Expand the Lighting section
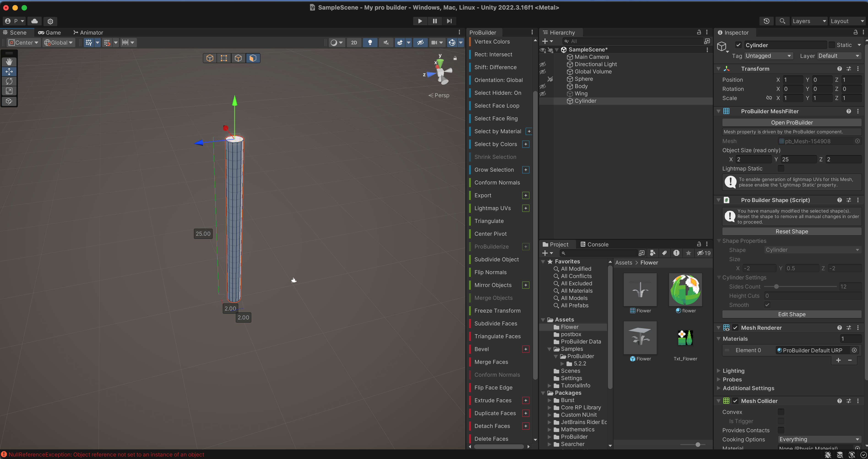Image resolution: width=868 pixels, height=459 pixels. coord(733,371)
